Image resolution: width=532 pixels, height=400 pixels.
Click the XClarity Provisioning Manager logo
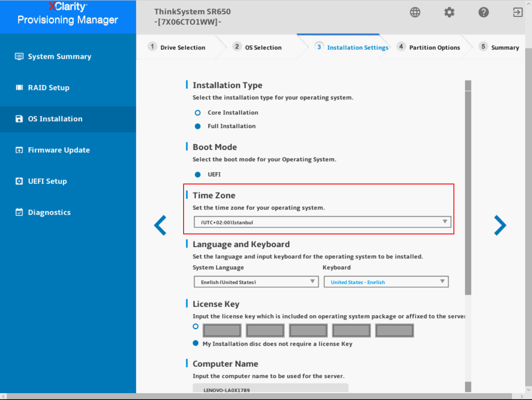(x=68, y=14)
